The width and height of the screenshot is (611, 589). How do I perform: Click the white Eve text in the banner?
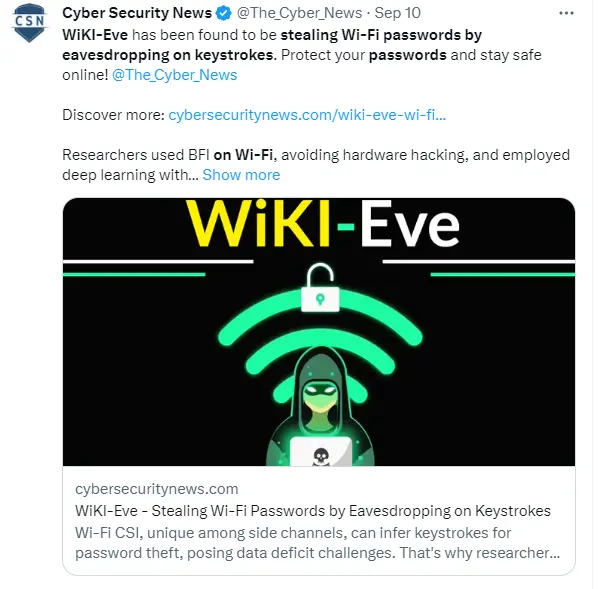[x=410, y=223]
